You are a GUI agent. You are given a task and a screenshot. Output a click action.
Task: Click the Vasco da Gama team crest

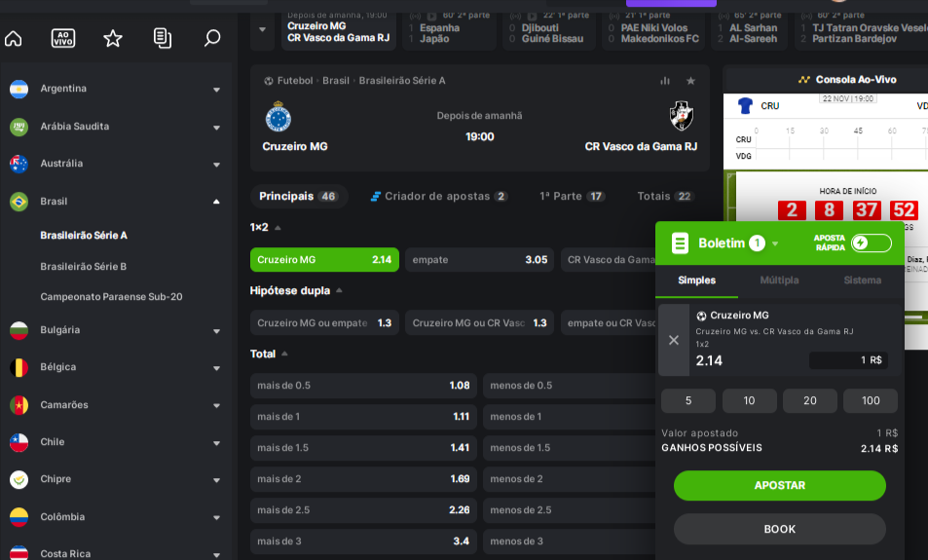(x=682, y=116)
